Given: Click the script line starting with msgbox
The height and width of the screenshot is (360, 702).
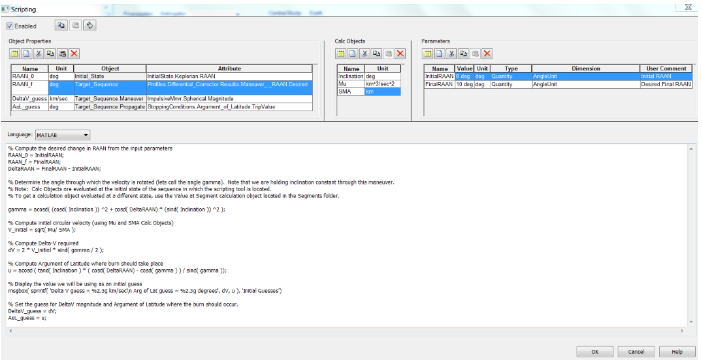Looking at the screenshot, I should click(145, 291).
